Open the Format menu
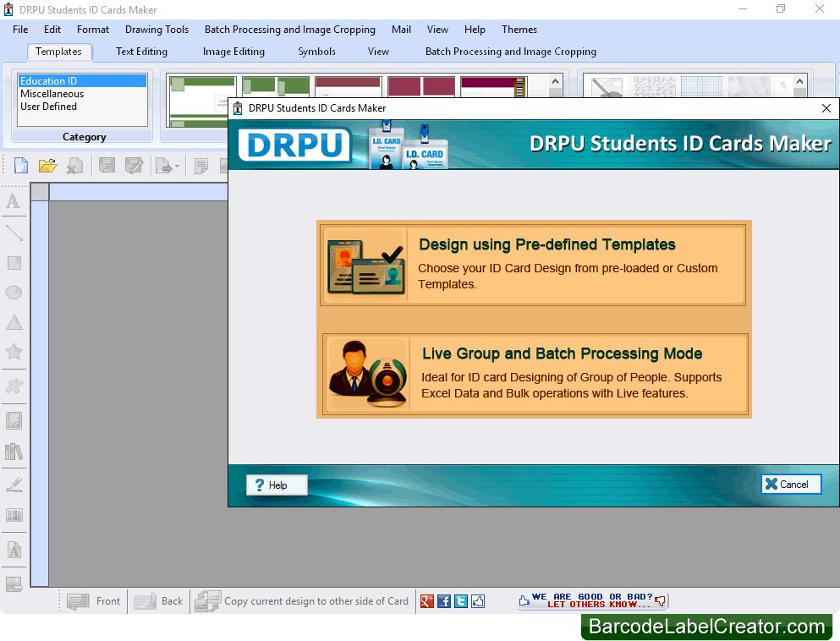This screenshot has height=641, width=840. point(93,30)
